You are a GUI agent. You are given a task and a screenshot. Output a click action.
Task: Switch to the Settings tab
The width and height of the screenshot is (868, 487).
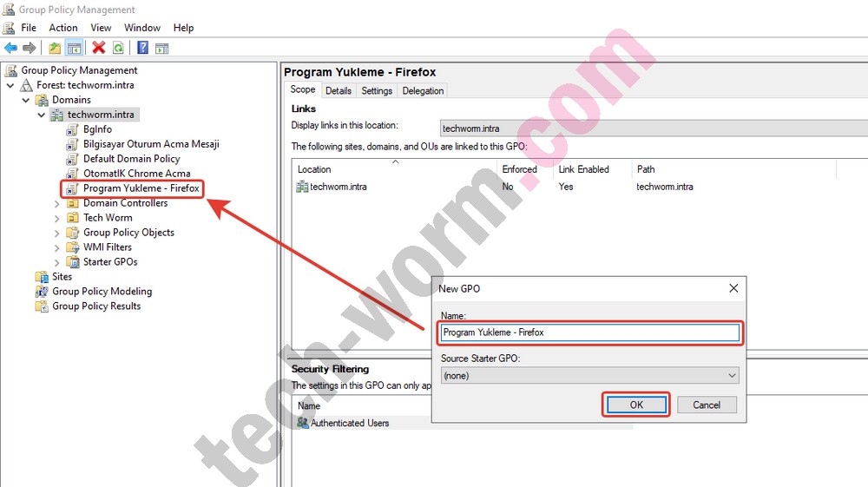377,90
